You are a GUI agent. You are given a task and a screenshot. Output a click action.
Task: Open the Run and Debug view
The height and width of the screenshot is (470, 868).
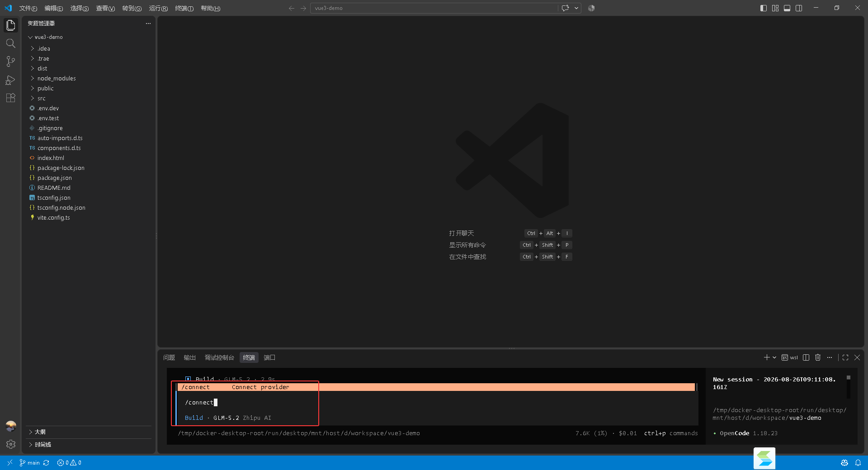[11, 80]
